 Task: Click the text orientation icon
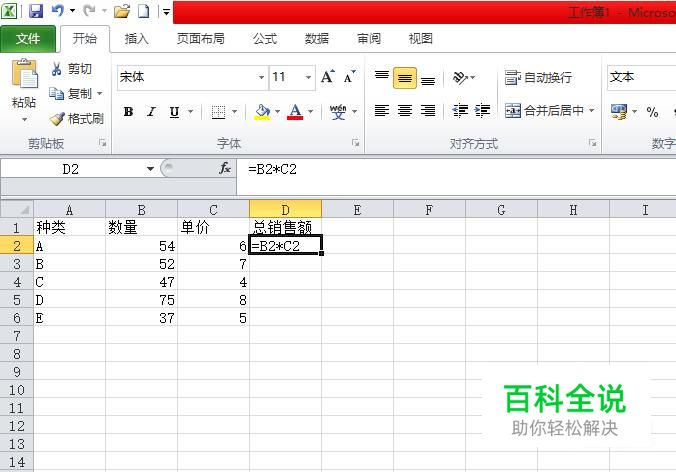point(460,78)
